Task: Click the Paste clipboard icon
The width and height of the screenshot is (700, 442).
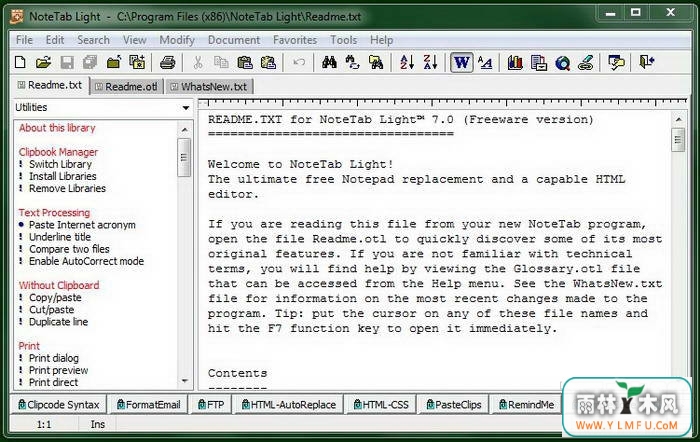Action: [x=245, y=62]
